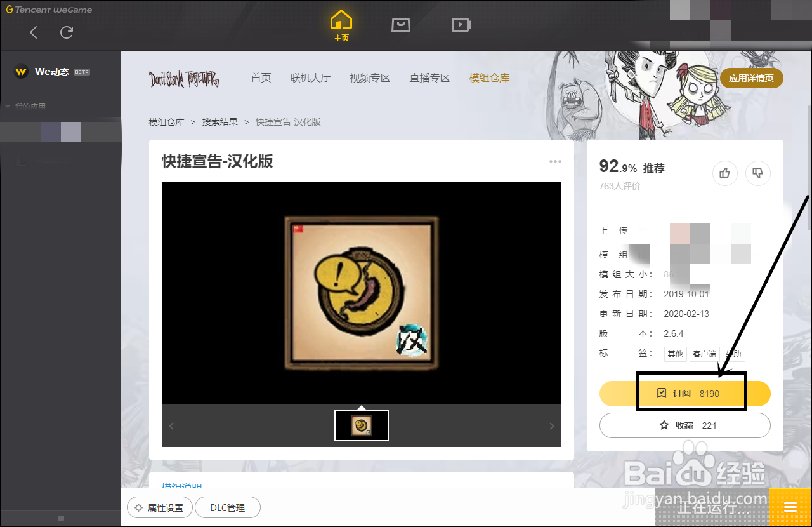Click the 应用详情页 button

(752, 79)
